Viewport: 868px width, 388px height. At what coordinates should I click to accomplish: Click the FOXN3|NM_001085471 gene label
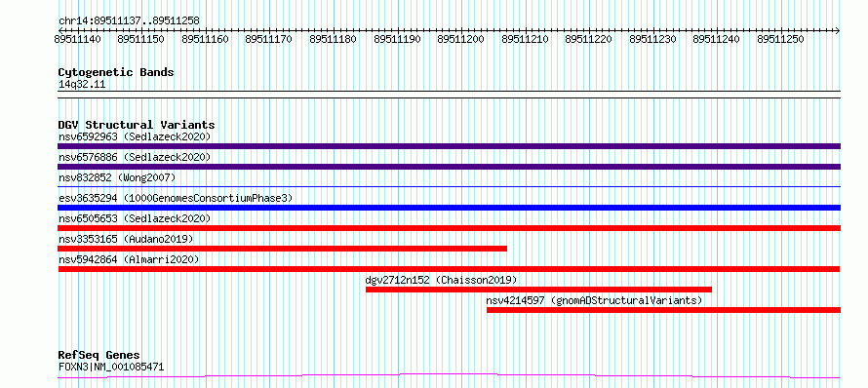pyautogui.click(x=111, y=367)
